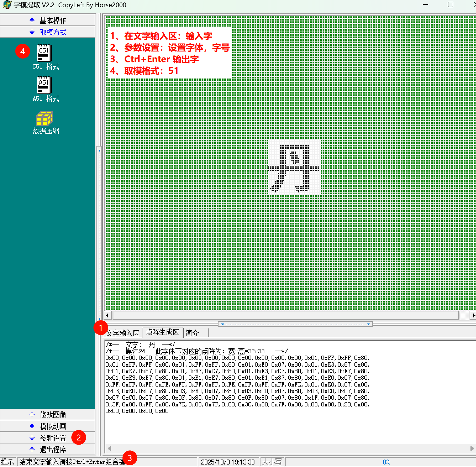The width and height of the screenshot is (476, 467).
Task: Click the 大小写 status indicator
Action: pos(272,462)
